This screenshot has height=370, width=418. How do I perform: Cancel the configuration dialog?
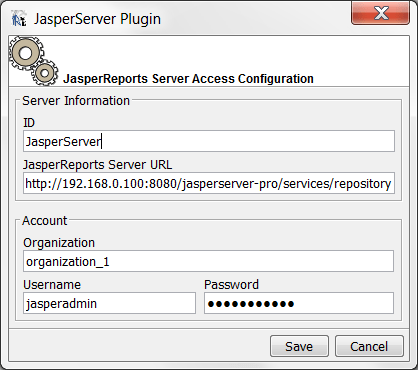point(369,346)
